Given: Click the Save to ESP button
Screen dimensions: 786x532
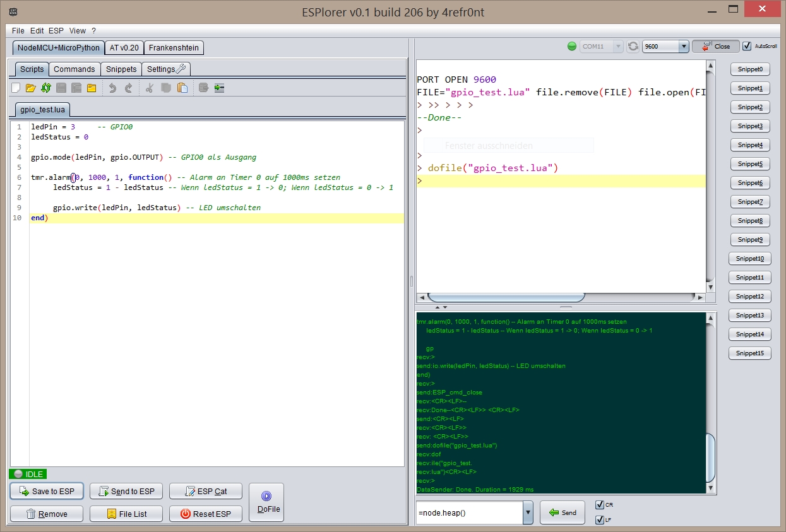Looking at the screenshot, I should (x=47, y=492).
